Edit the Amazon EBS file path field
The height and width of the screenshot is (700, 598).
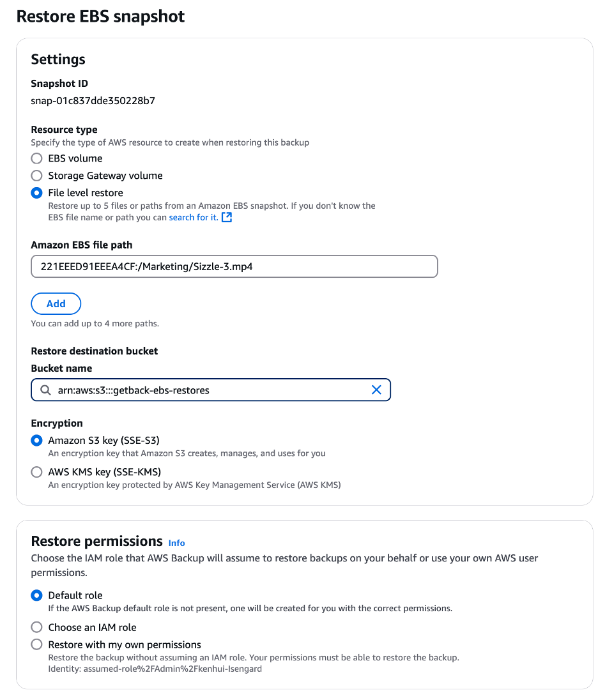[234, 266]
